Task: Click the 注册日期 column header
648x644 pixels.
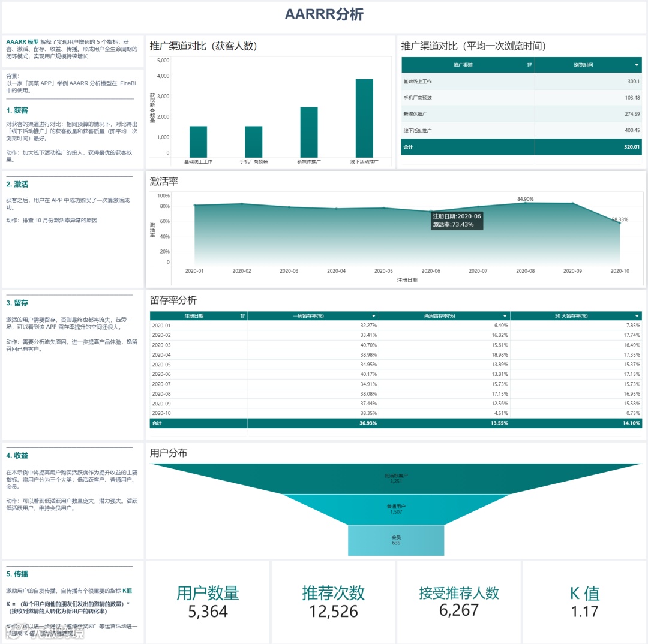Action: point(199,316)
